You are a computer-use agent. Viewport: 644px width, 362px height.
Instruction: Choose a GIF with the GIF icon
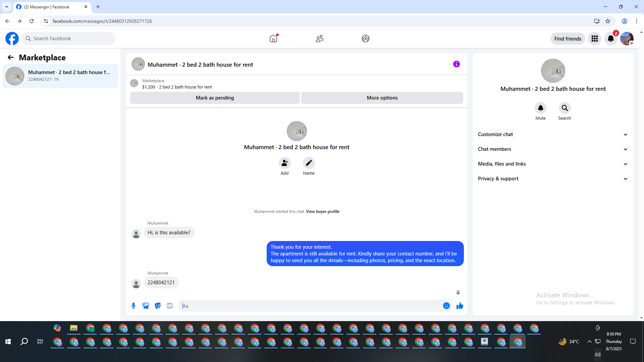click(170, 306)
